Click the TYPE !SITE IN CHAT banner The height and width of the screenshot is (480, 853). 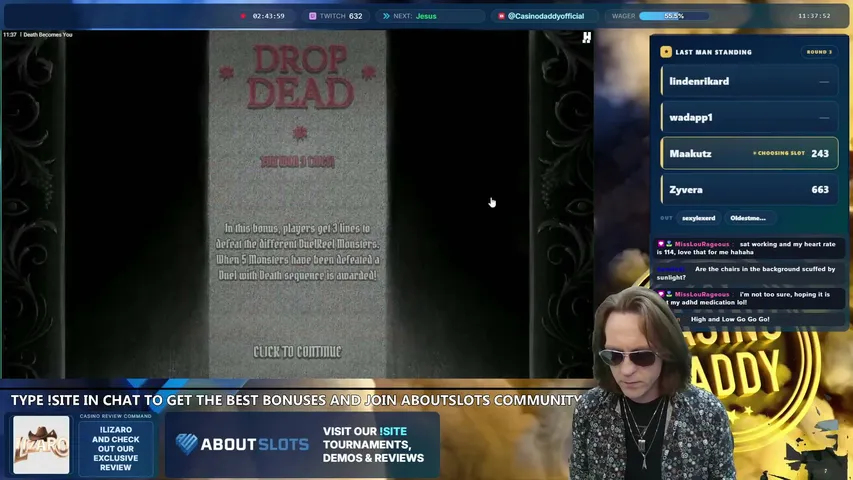[295, 401]
